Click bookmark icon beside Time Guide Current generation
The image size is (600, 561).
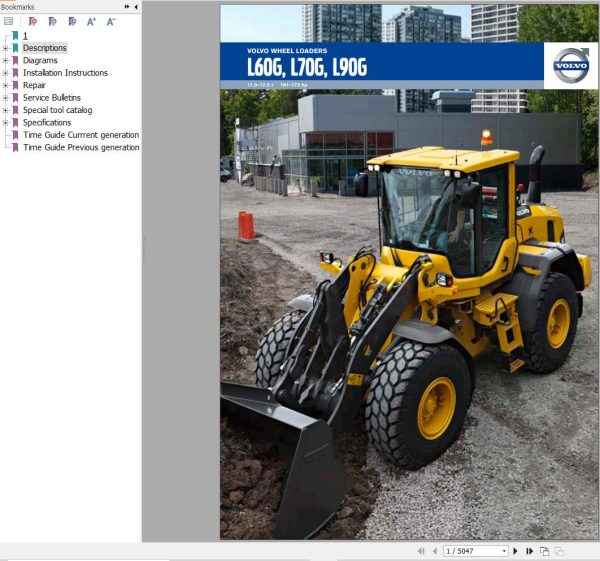pyautogui.click(x=15, y=135)
